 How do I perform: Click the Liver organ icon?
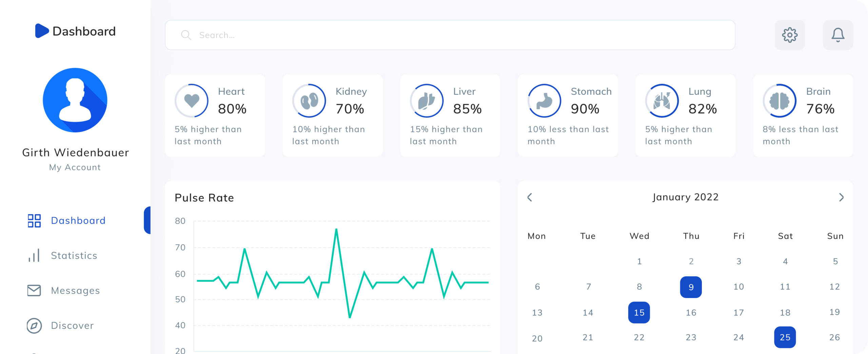point(427,101)
